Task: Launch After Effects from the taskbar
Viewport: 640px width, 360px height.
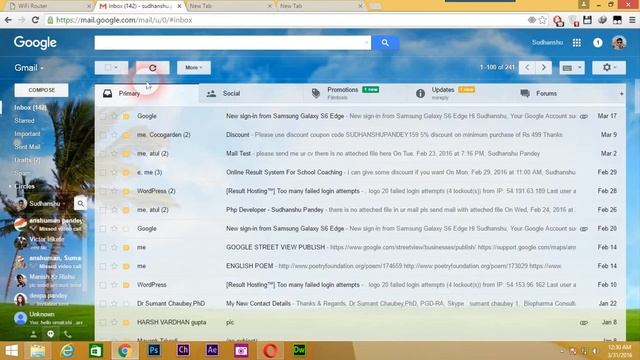Action: click(212, 351)
